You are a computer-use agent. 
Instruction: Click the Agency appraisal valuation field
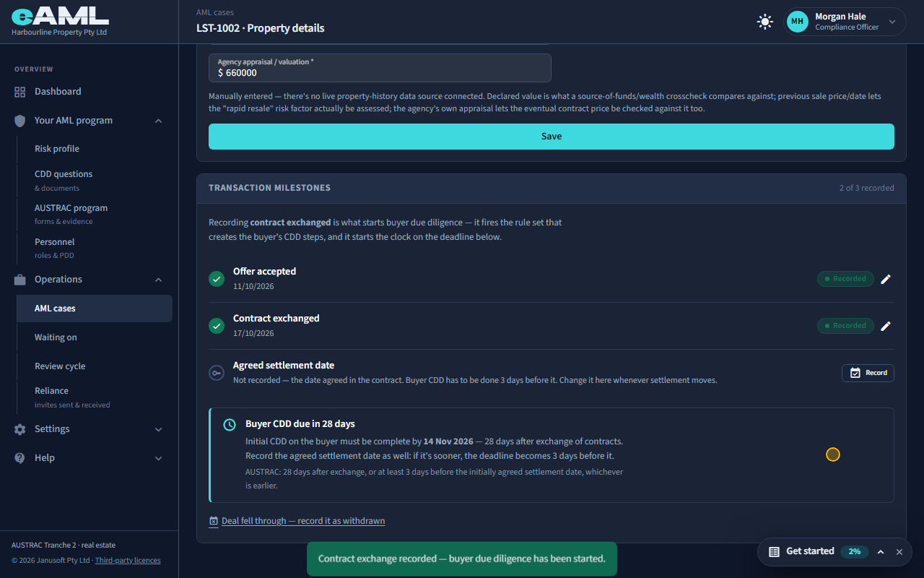380,68
